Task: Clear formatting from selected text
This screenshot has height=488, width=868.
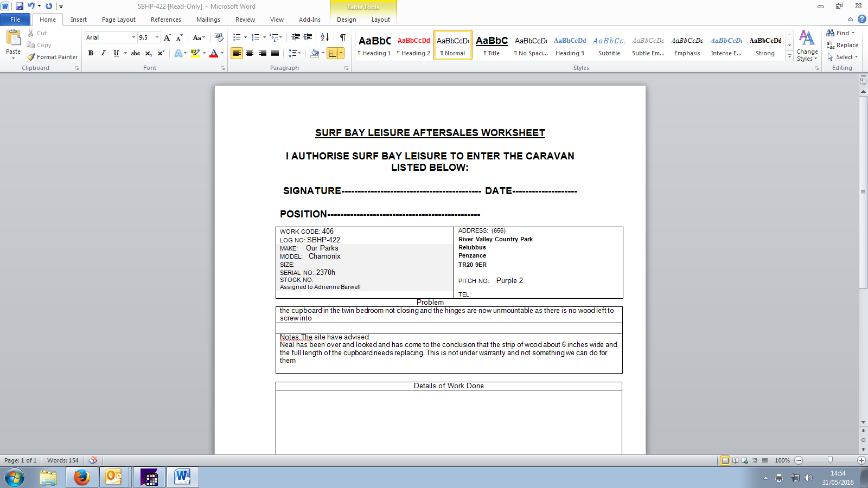Action: click(x=219, y=37)
